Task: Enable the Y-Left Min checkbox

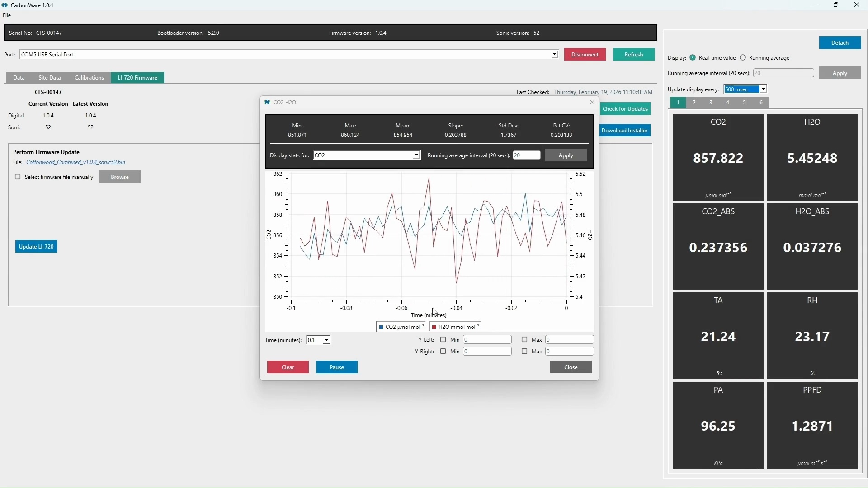Action: [443, 340]
